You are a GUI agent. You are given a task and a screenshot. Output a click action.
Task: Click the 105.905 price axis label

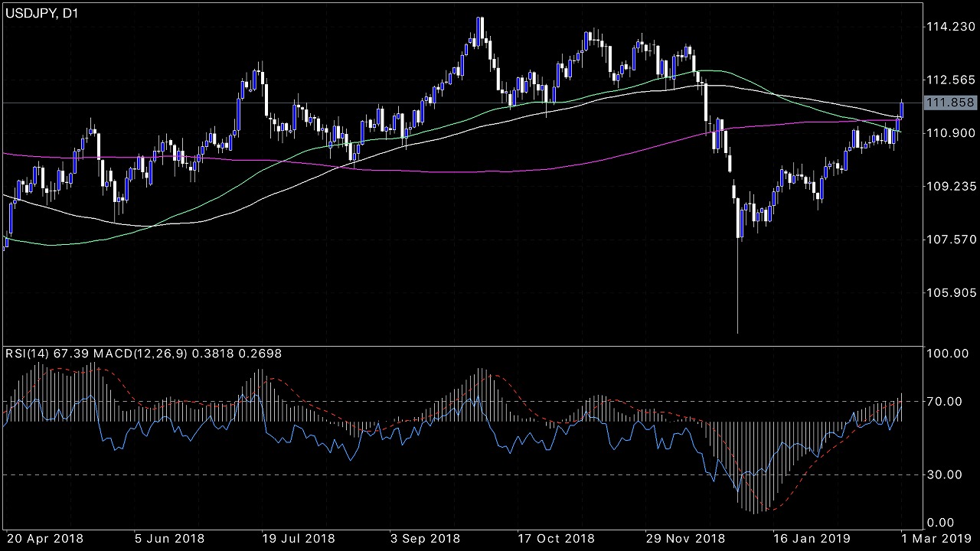tap(949, 292)
